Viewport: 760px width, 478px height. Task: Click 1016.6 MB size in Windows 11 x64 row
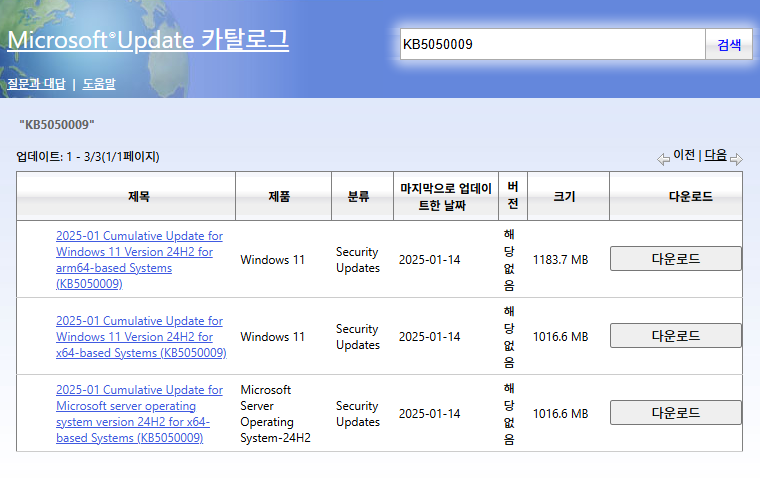560,337
